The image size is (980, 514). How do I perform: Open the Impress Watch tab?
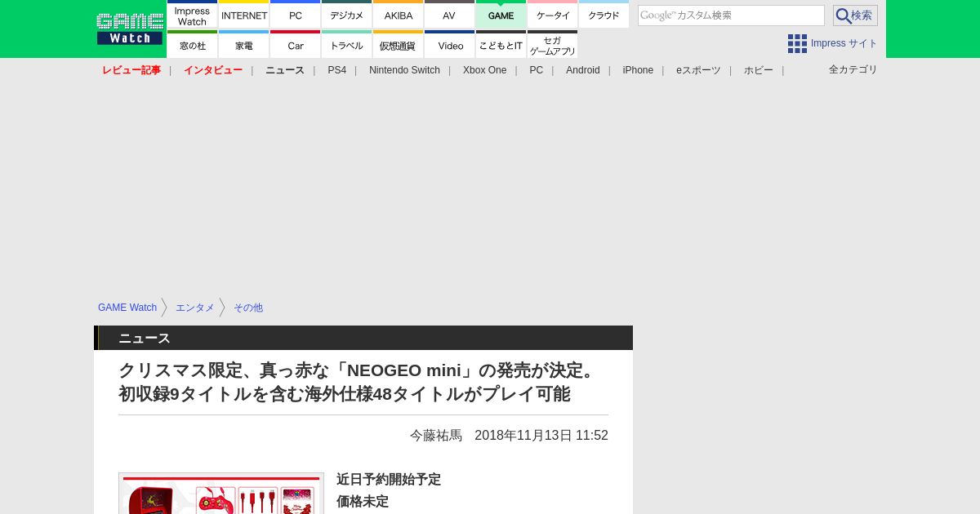192,15
